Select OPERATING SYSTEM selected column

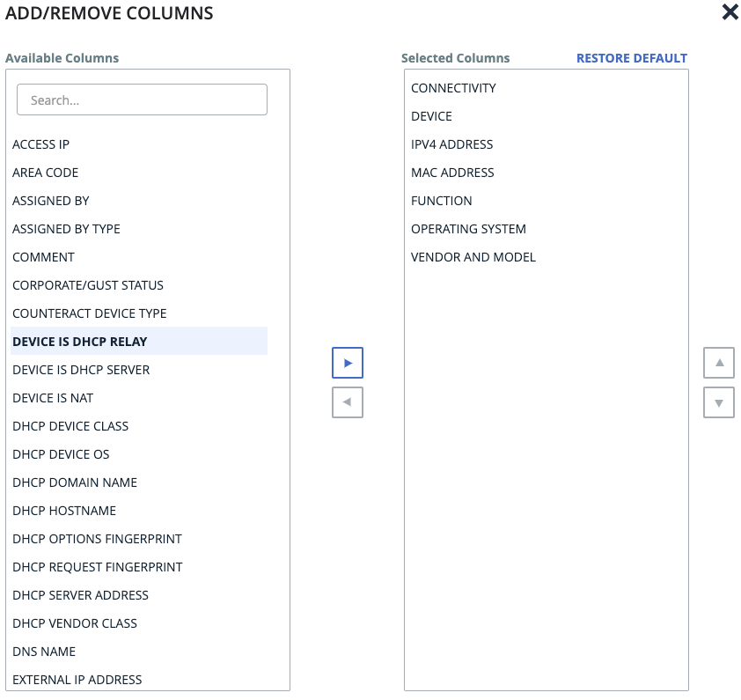468,229
